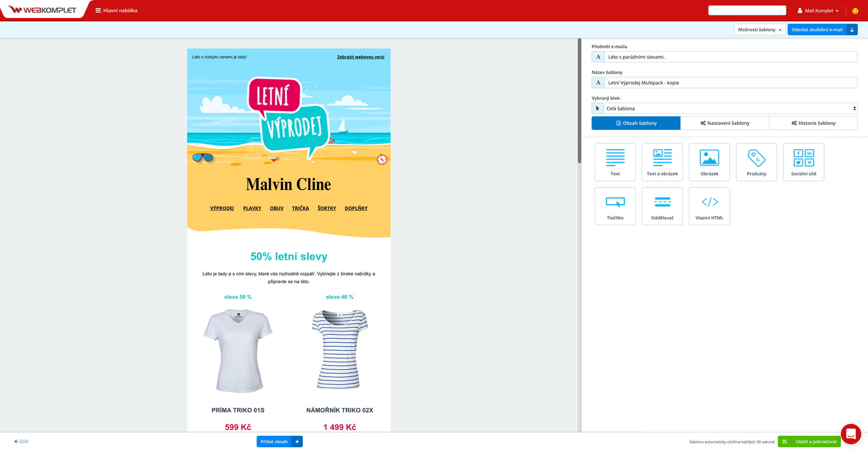
Task: Click the plus icon beside Přidat obsah
Action: click(x=297, y=442)
